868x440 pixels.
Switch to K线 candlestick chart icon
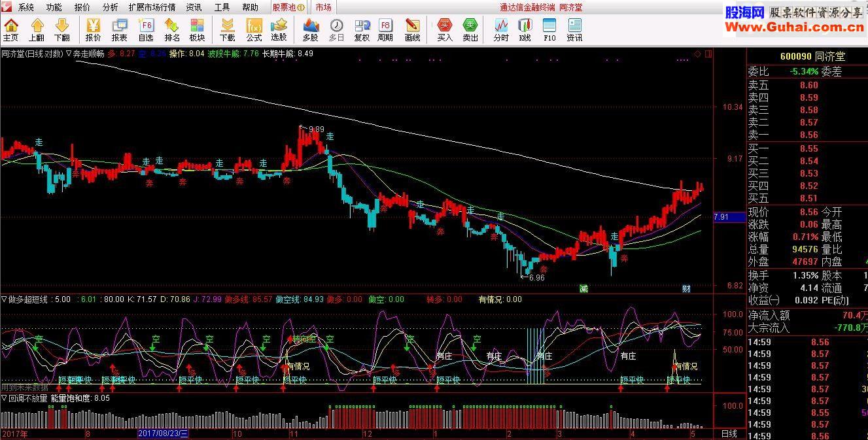point(525,30)
